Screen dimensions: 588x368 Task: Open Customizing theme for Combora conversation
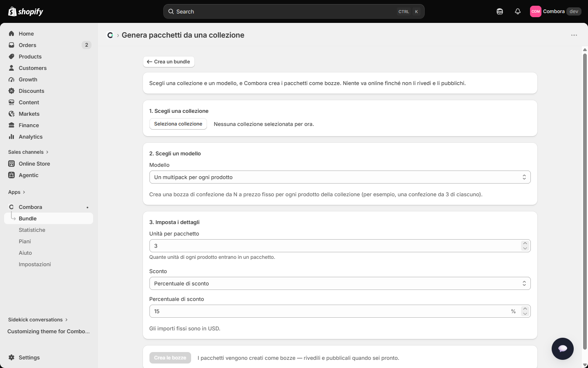pos(49,331)
